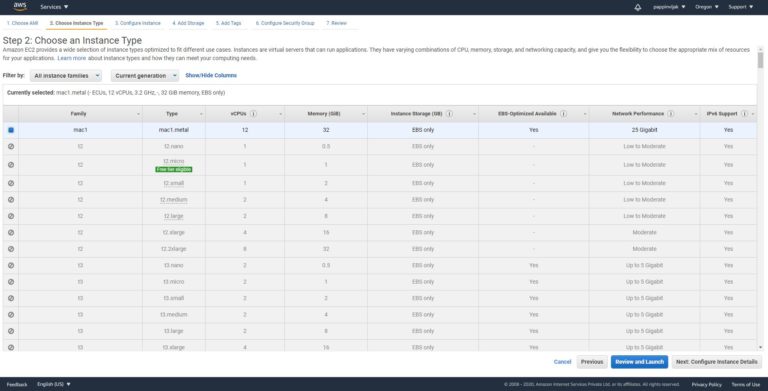Switch to Configure Security Group tab

pos(285,23)
